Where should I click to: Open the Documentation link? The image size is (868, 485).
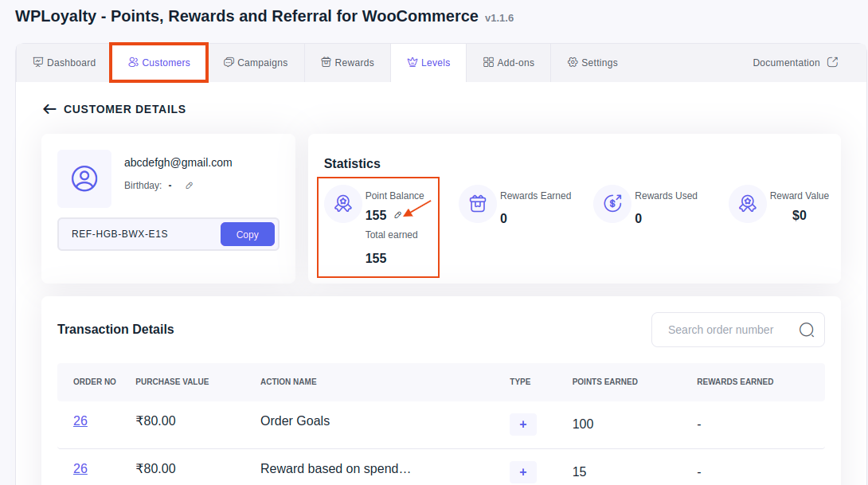click(795, 63)
